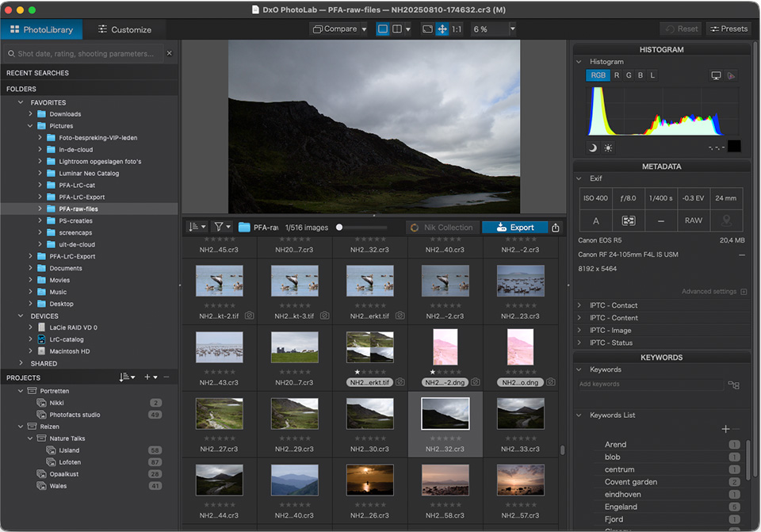Clear the search field with X icon
Image resolution: width=761 pixels, height=532 pixels.
click(x=169, y=54)
